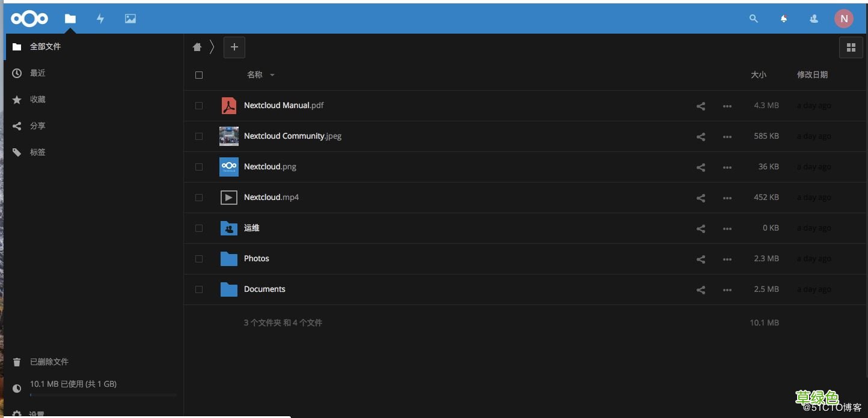
Task: Toggle grid view icon
Action: pos(851,47)
